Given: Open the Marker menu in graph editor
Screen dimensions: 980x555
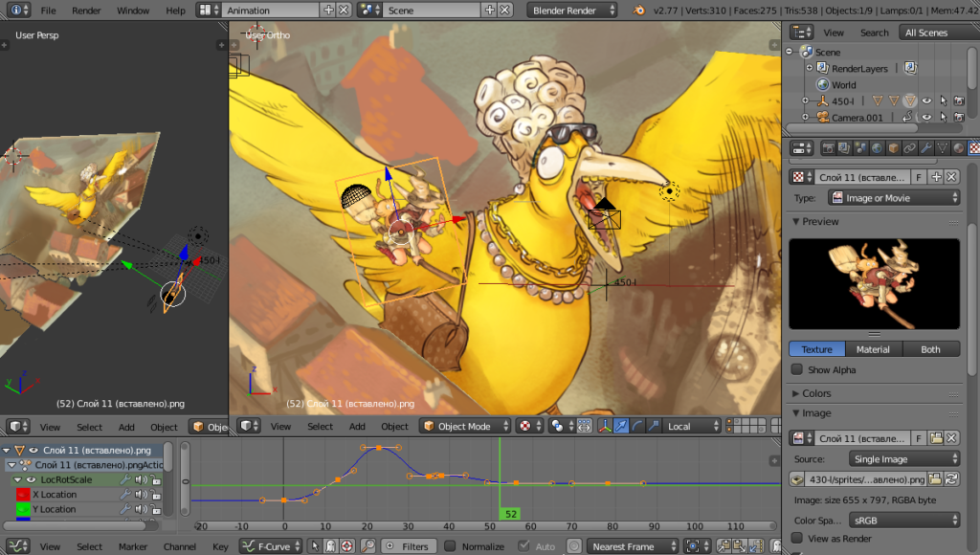Looking at the screenshot, I should tap(133, 546).
